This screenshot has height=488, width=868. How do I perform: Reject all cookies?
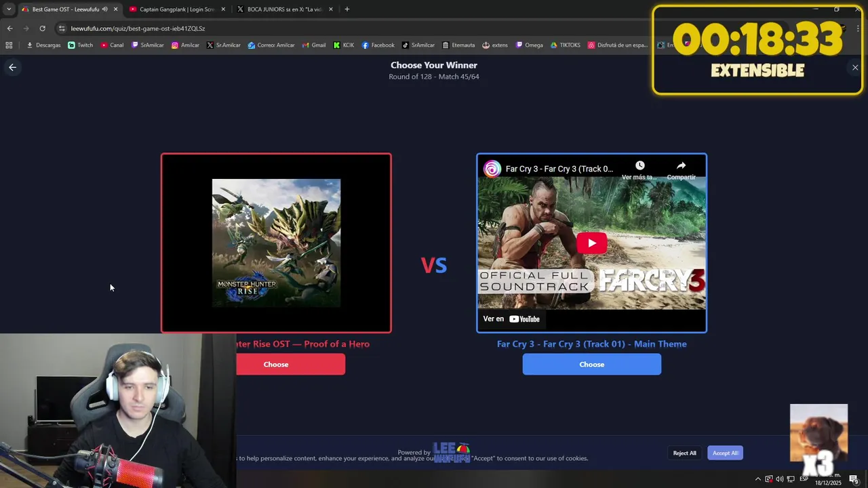tap(684, 453)
